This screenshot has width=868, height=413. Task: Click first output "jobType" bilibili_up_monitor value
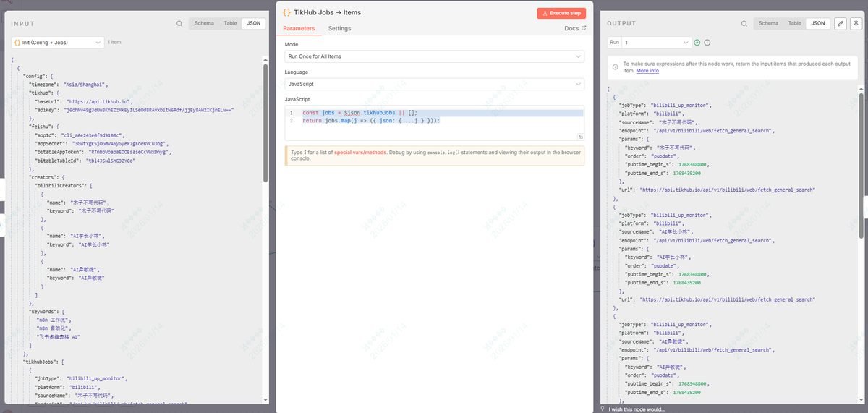pyautogui.click(x=681, y=106)
